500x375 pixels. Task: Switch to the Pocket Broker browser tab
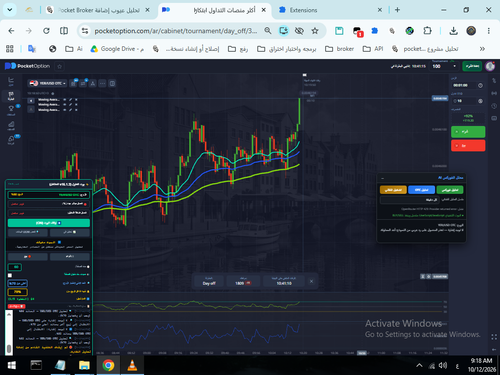point(98,10)
